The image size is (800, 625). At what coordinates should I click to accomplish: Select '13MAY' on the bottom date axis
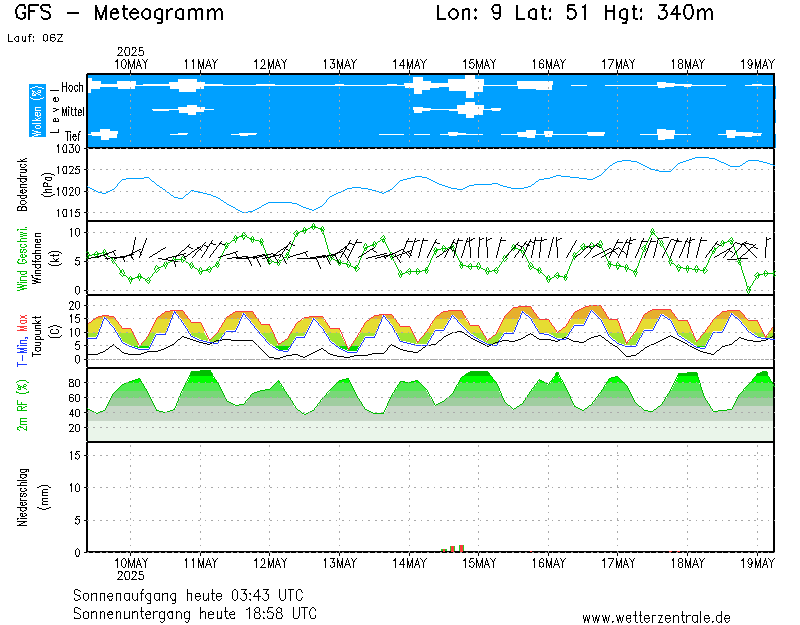[340, 563]
